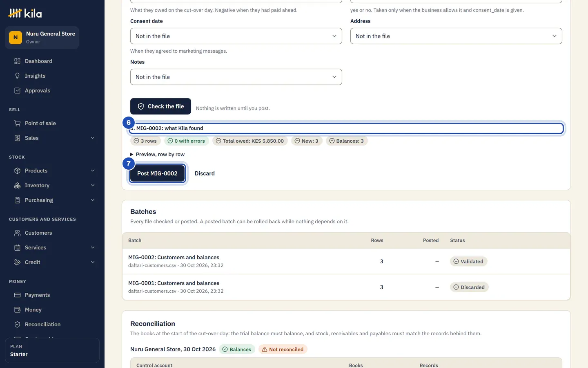Expand the Inventory submenu chevron
Viewport: 588px width, 368px height.
(93, 185)
